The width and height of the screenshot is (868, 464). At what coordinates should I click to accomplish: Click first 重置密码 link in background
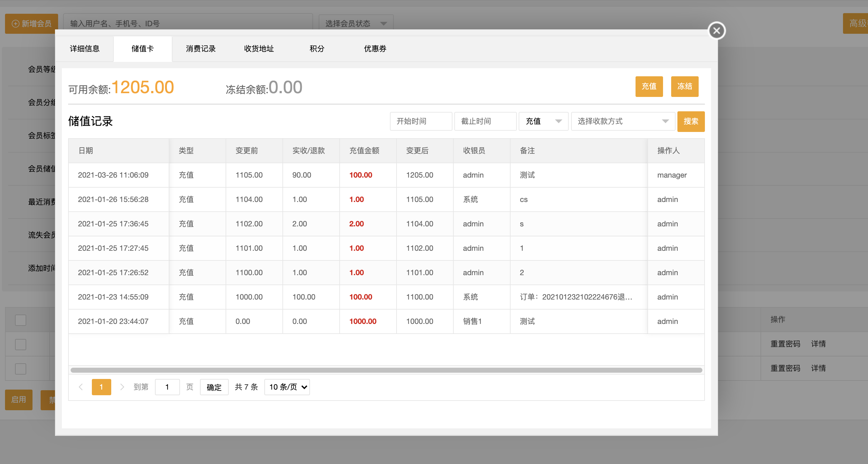[785, 344]
